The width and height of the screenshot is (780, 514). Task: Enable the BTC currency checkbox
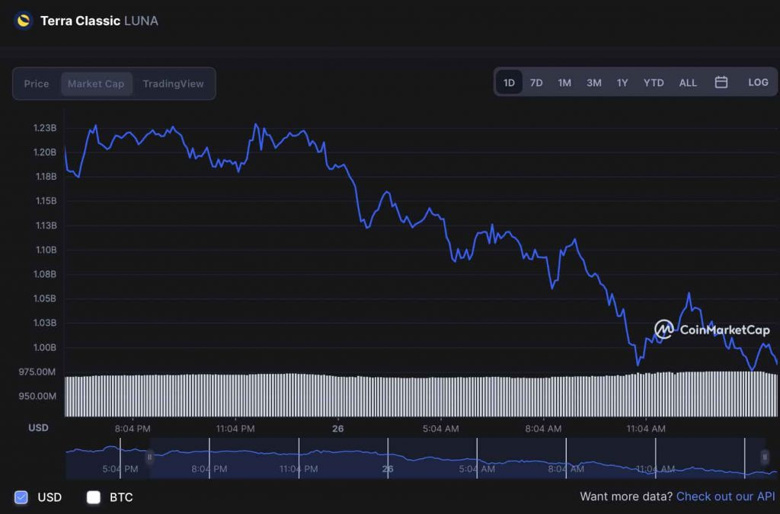coord(94,497)
